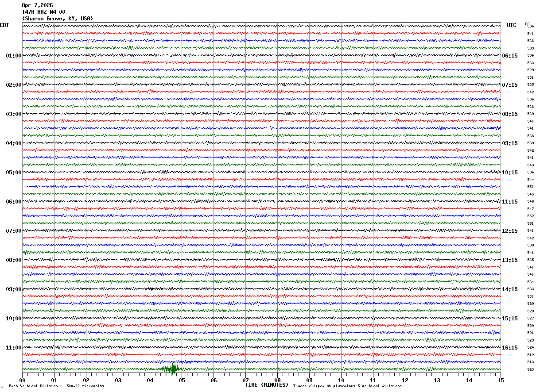Click the date label 'Apr 7,2026'
The width and height of the screenshot is (536, 392).
click(x=37, y=5)
